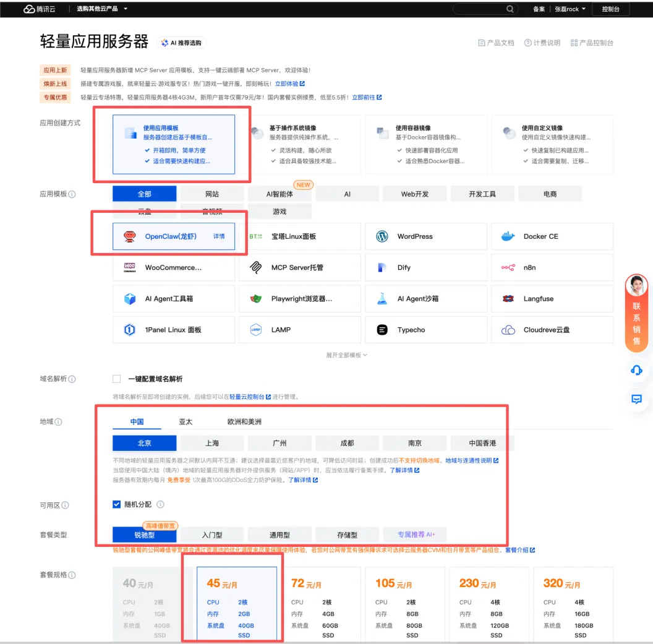Select the 中国香港 region button
Image resolution: width=653 pixels, height=644 pixels.
(x=482, y=443)
